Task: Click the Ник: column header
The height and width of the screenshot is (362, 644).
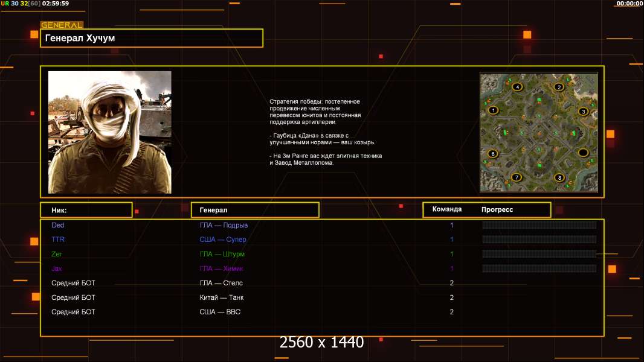Action: (x=86, y=210)
